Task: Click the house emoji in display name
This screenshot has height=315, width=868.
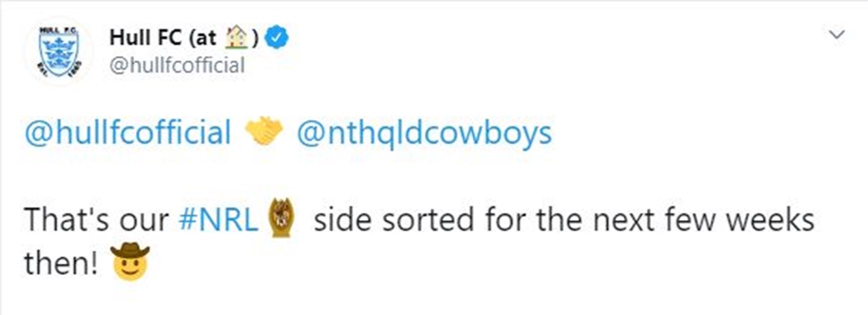Action: (x=237, y=37)
